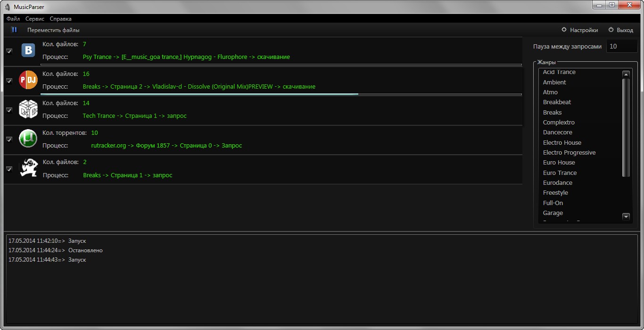Toggle the Tech Trance row checkbox
644x330 pixels.
pos(9,110)
